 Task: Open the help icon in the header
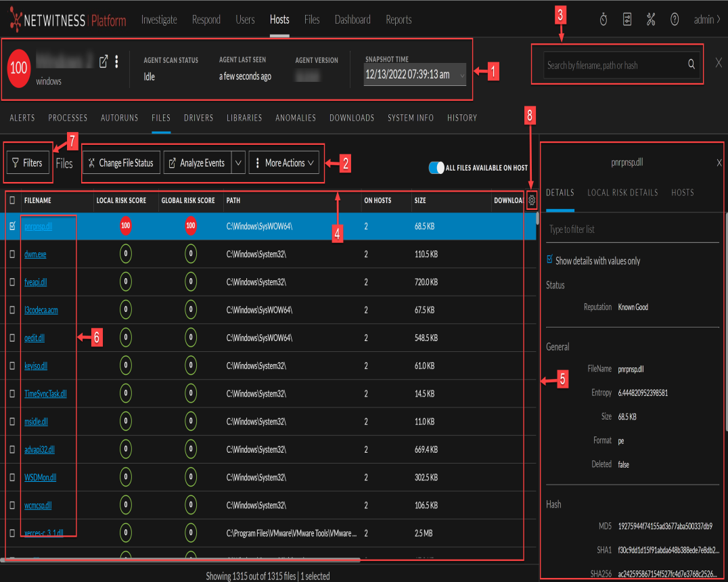tap(675, 20)
